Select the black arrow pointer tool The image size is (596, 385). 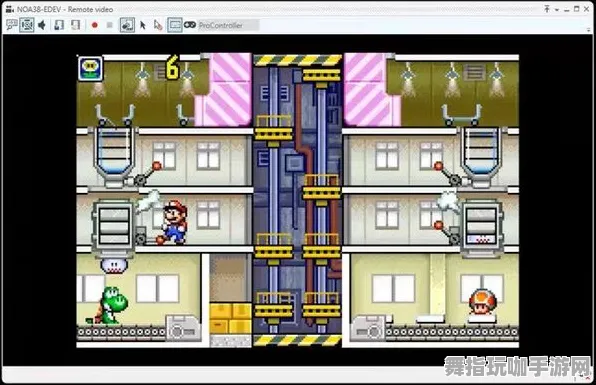pyautogui.click(x=143, y=25)
